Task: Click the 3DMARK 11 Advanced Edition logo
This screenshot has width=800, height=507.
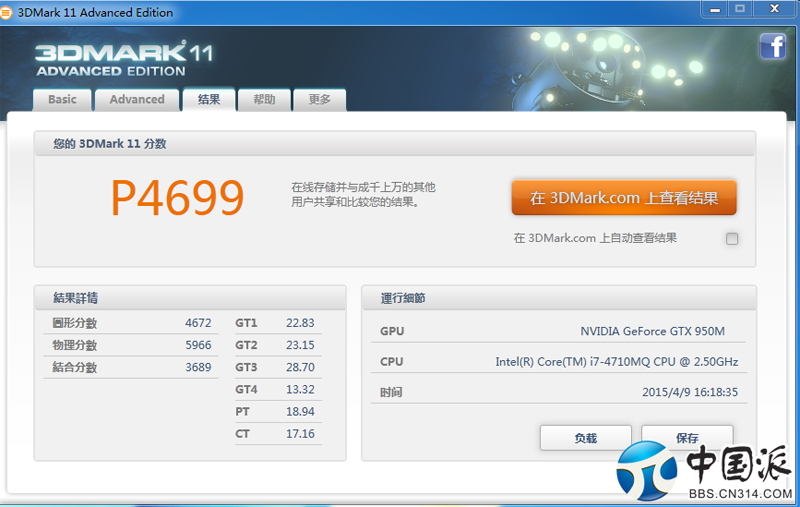Action: (x=124, y=59)
